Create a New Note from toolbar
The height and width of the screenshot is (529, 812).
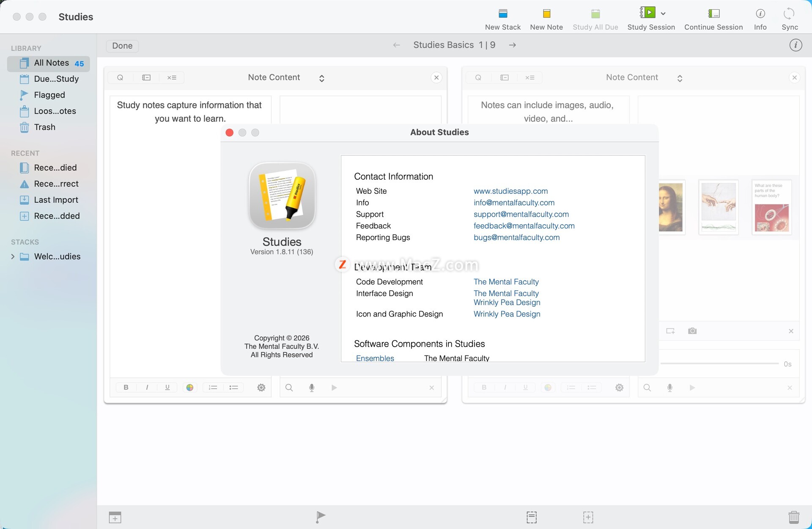point(546,14)
